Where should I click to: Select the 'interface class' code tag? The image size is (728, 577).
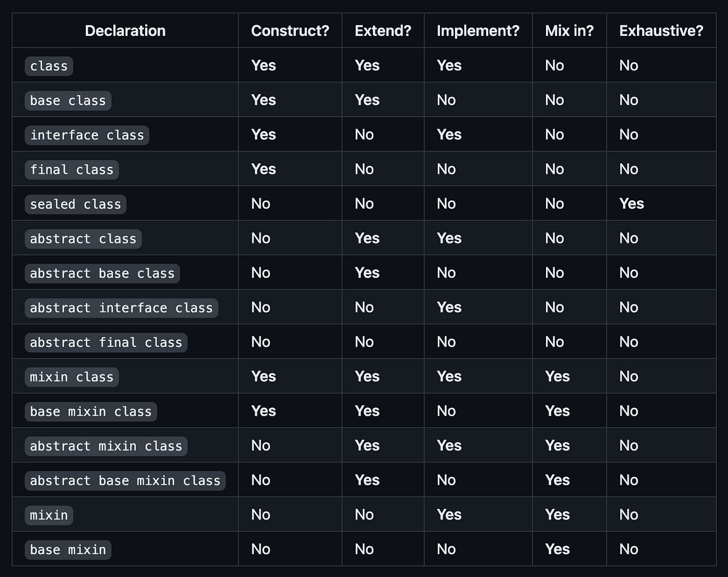coord(87,135)
